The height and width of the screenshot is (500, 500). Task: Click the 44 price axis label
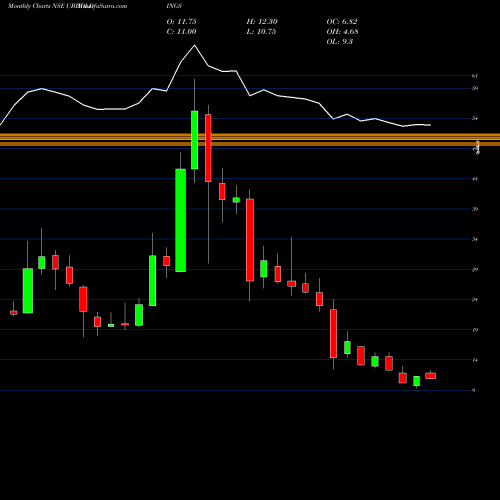(475, 179)
